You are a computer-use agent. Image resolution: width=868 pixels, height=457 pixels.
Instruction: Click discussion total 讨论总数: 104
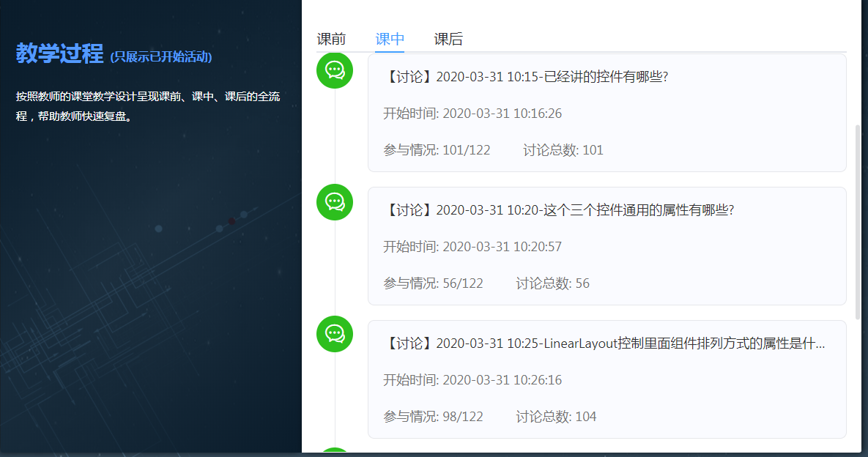pyautogui.click(x=556, y=417)
